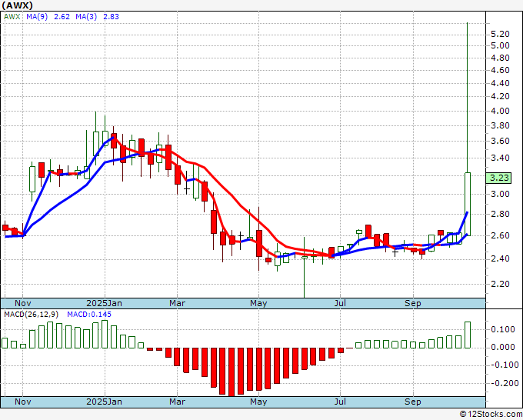Click Jul on the MACD time axis
Screen dimensions: 523x420
click(x=340, y=402)
